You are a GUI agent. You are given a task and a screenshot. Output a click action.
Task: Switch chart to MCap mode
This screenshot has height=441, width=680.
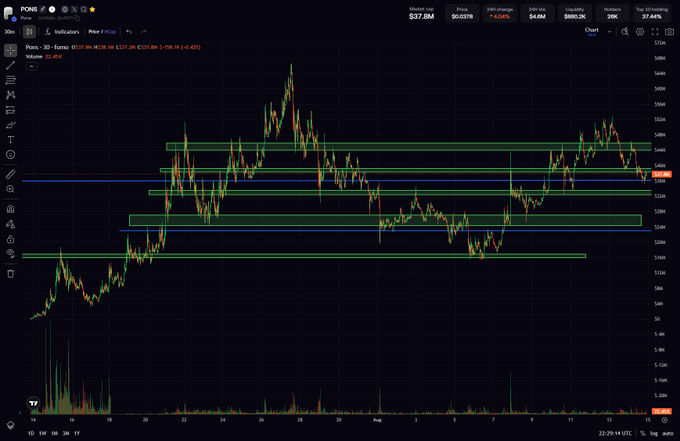pyautogui.click(x=110, y=32)
